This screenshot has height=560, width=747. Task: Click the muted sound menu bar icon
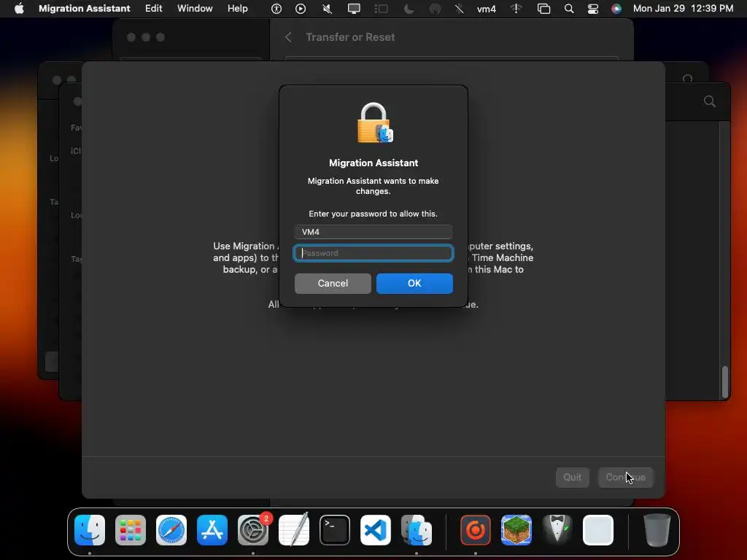[327, 9]
